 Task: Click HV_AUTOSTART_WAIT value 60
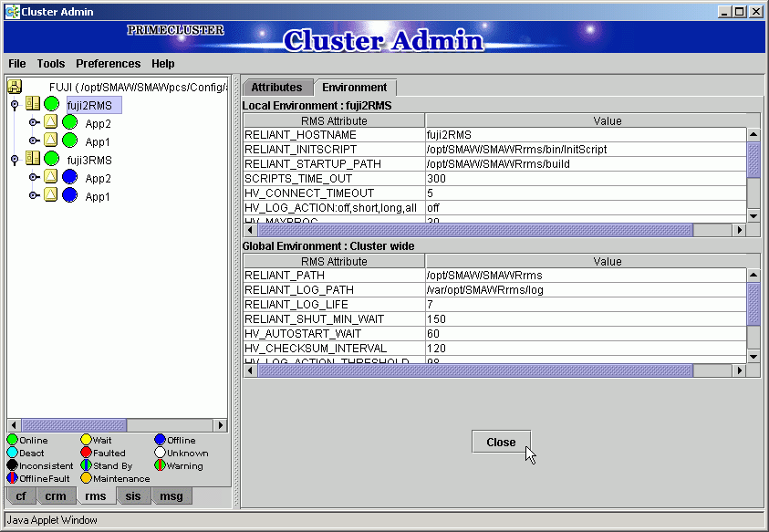point(586,334)
